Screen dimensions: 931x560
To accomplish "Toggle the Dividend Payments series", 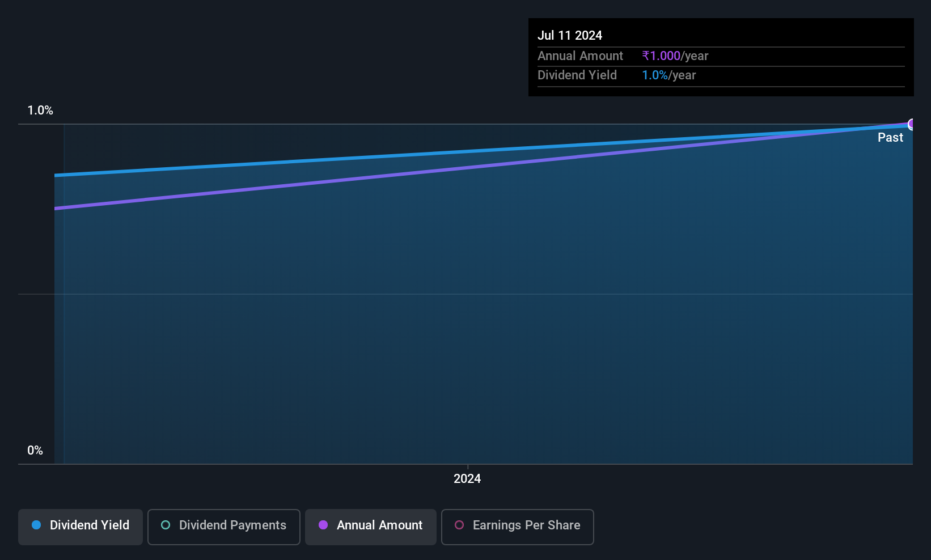I will [x=224, y=527].
